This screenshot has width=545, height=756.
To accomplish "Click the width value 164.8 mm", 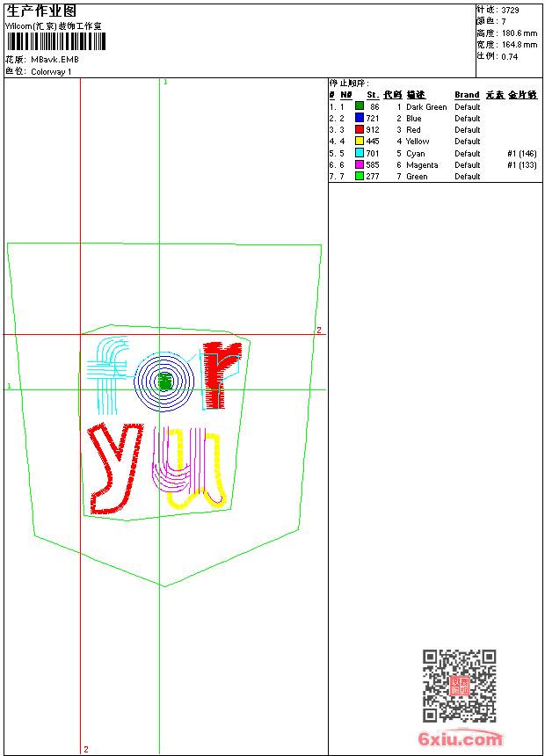I will coord(520,45).
